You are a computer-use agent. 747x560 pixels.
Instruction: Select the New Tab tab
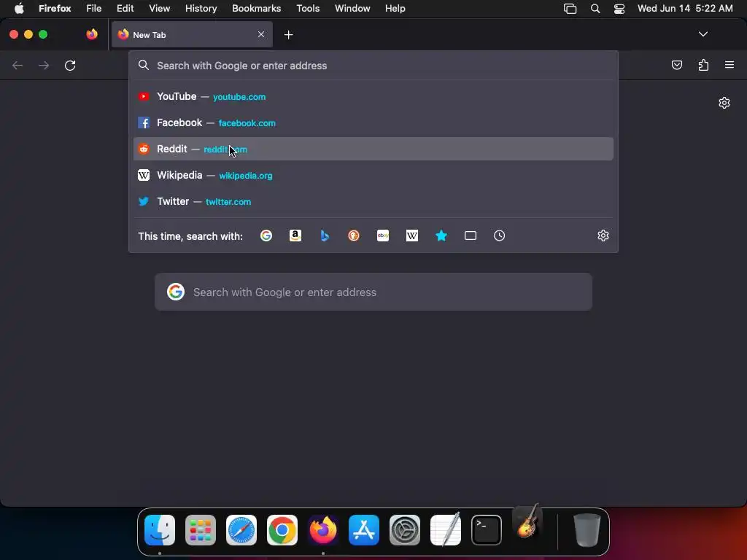pos(192,34)
